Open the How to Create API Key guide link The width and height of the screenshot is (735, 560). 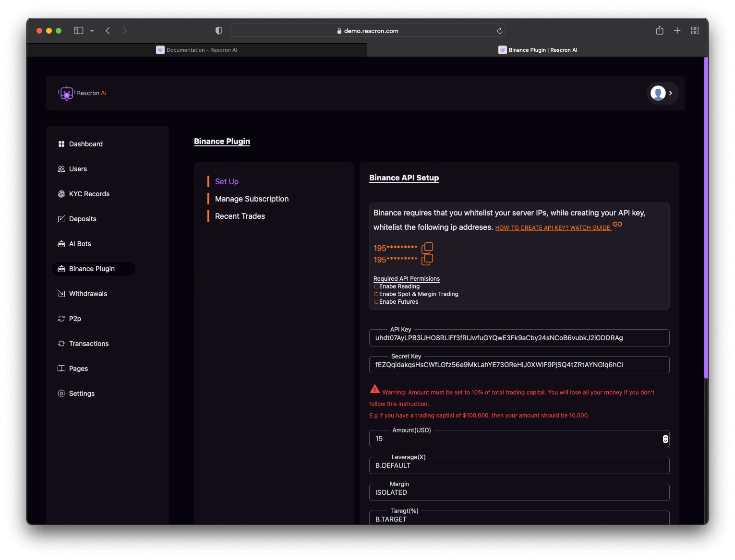tap(553, 228)
